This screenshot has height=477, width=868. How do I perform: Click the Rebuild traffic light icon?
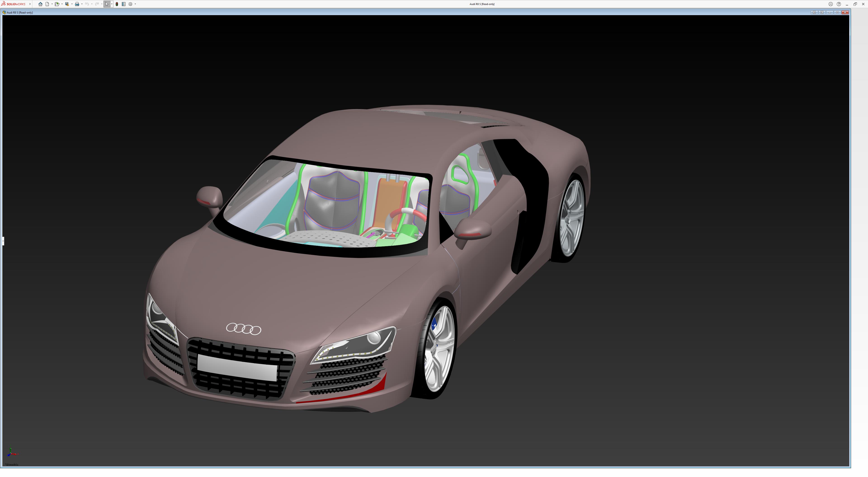tap(117, 4)
